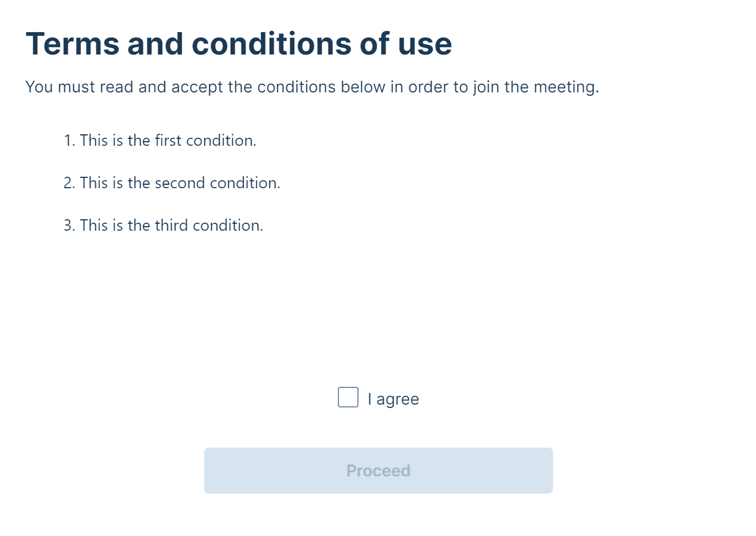
Task: Click list number 3 marker
Action: [x=69, y=226]
